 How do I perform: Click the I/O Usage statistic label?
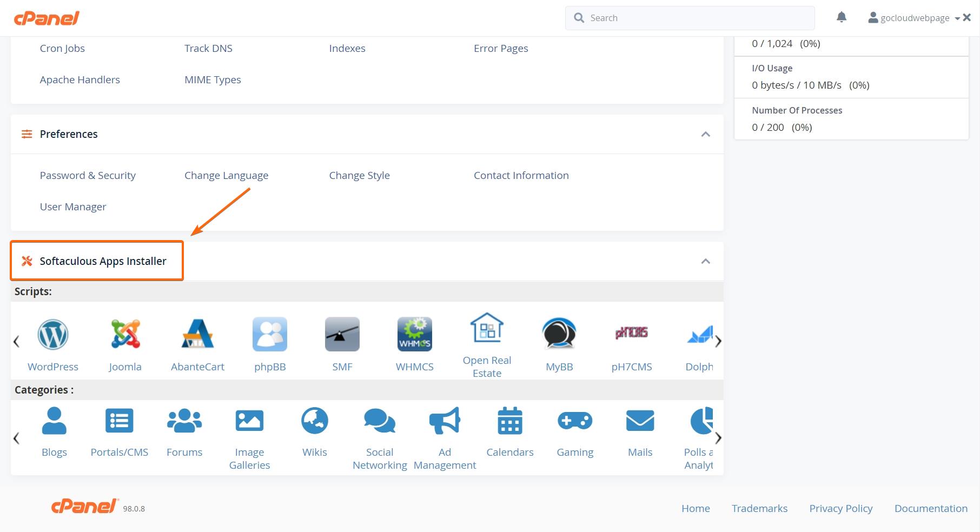[772, 68]
